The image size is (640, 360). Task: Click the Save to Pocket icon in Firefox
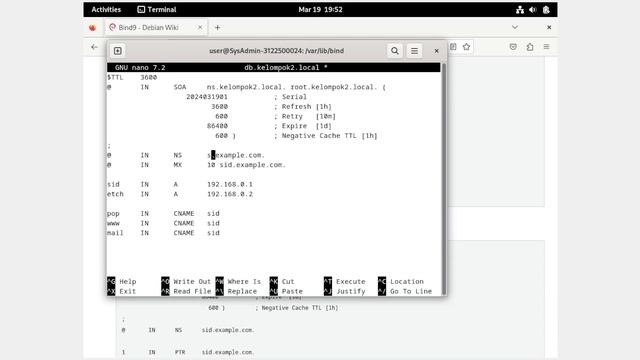[x=513, y=47]
